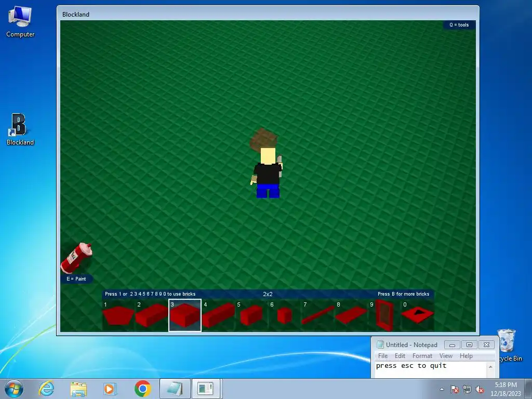532x399 pixels.
Task: Click Blockland window title bar
Action: 268,14
